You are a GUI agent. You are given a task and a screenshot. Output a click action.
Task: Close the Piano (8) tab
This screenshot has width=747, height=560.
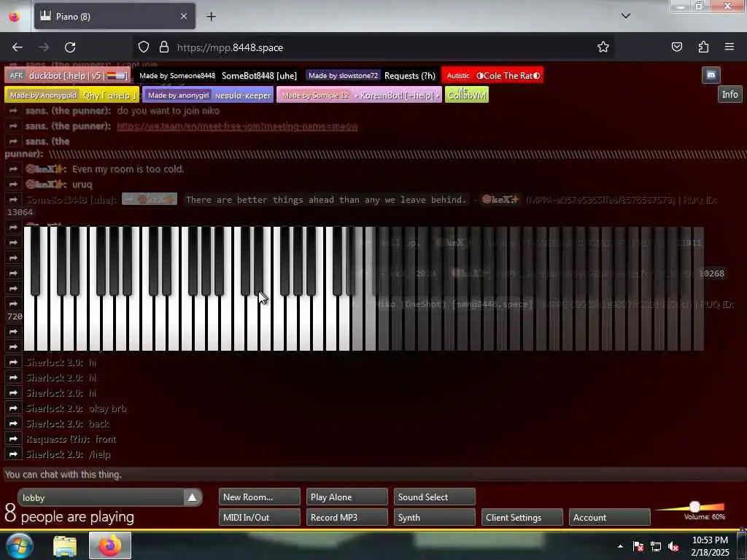point(184,17)
